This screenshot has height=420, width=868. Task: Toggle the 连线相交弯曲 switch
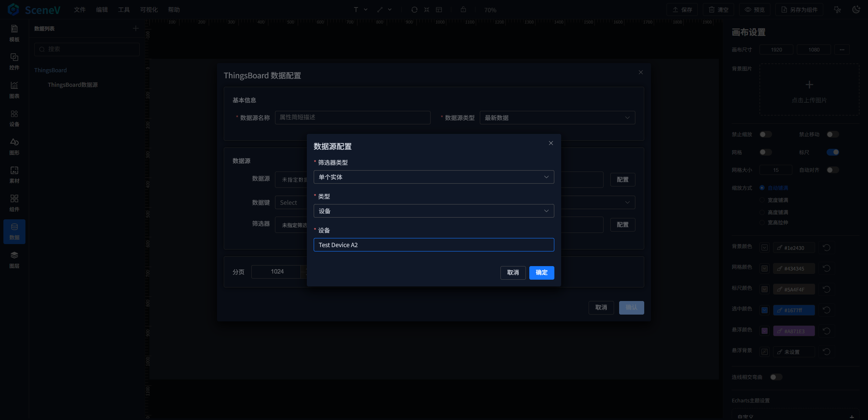pos(776,377)
